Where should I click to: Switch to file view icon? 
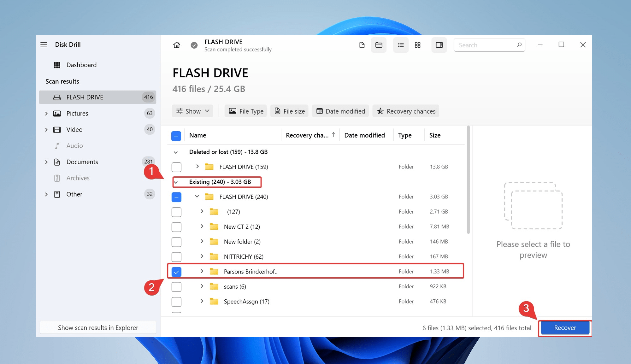pos(362,45)
